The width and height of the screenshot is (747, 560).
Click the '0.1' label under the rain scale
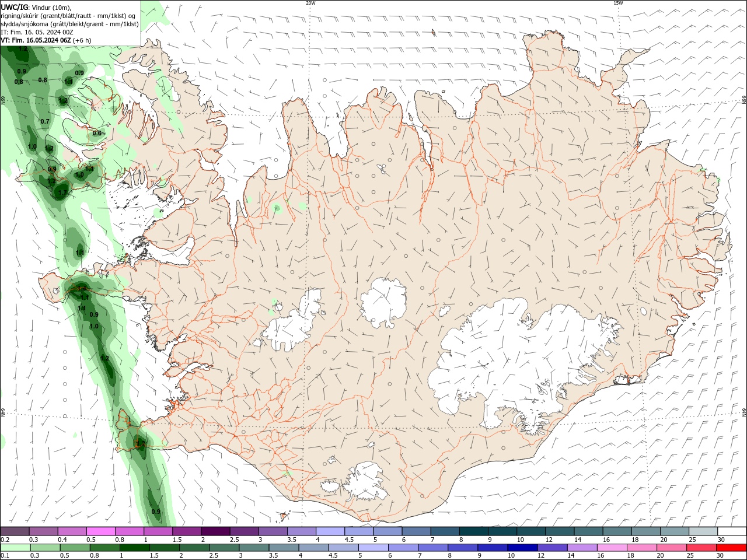pyautogui.click(x=5, y=555)
